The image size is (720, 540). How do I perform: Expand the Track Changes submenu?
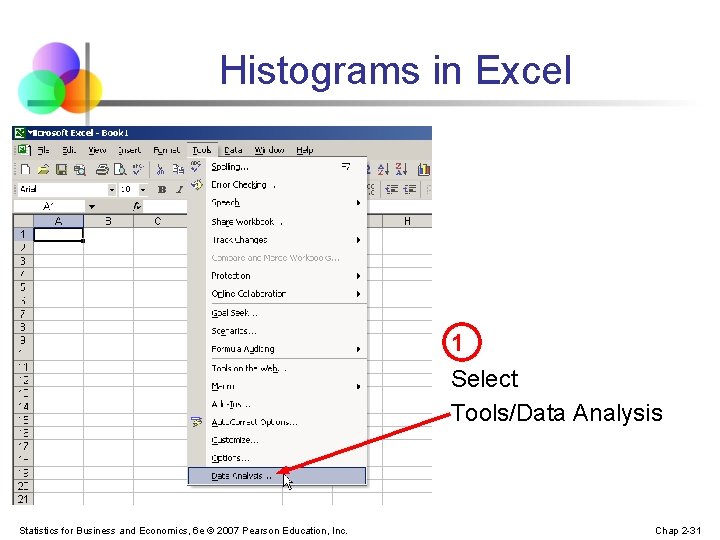pyautogui.click(x=358, y=240)
